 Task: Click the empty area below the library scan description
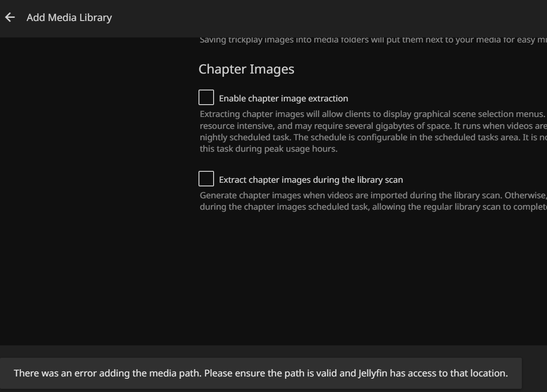[366, 274]
